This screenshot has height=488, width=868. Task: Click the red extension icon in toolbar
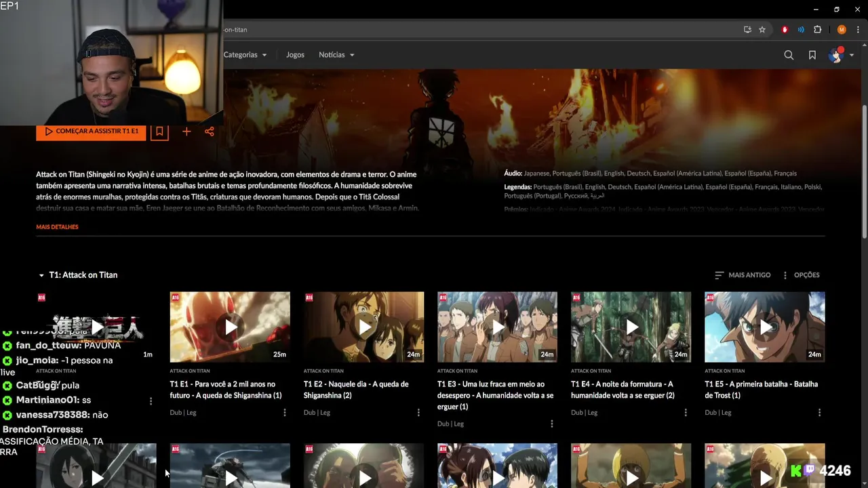[x=785, y=30]
